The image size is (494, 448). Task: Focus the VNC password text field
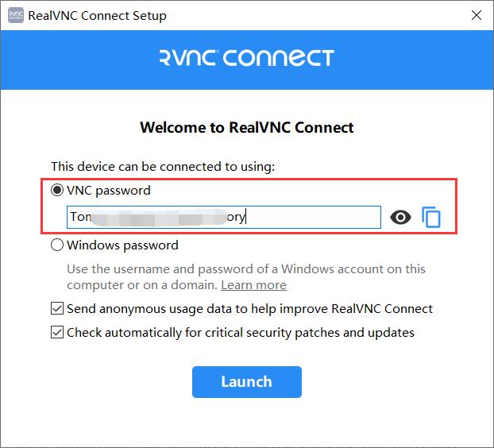click(224, 217)
